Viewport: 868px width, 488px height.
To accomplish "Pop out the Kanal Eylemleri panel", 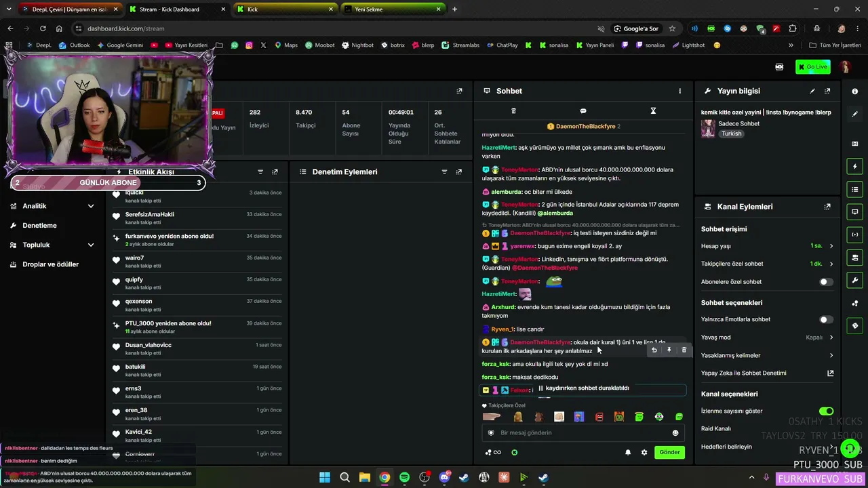I will [827, 207].
